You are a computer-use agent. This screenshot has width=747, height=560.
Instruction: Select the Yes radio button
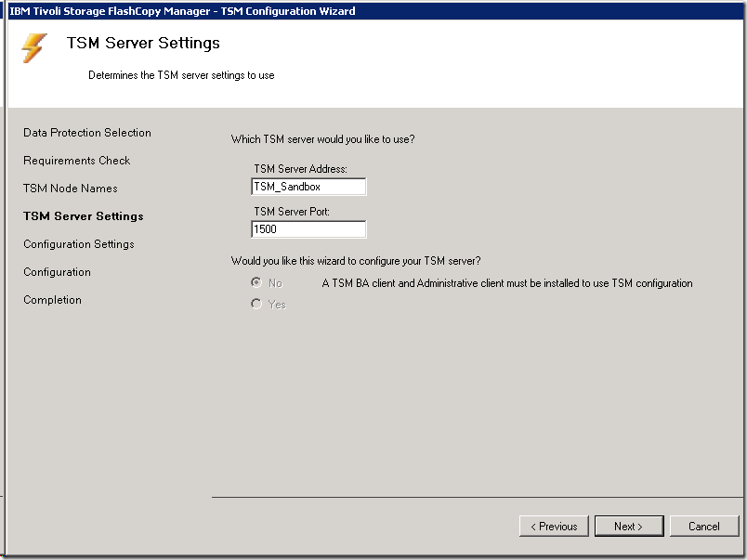coord(256,305)
